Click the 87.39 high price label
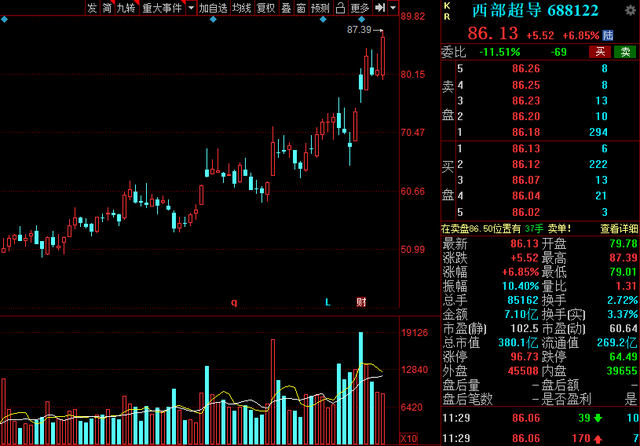Image resolution: width=640 pixels, height=446 pixels. pyautogui.click(x=359, y=30)
